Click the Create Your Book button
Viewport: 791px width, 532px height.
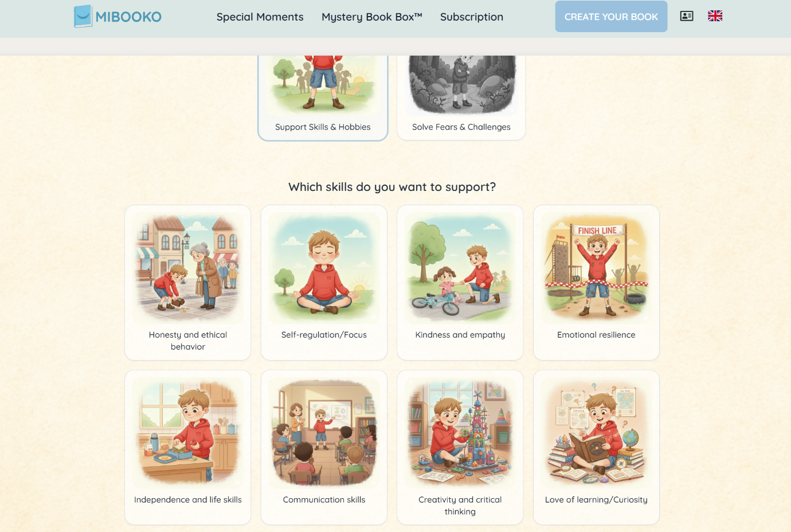click(x=611, y=17)
